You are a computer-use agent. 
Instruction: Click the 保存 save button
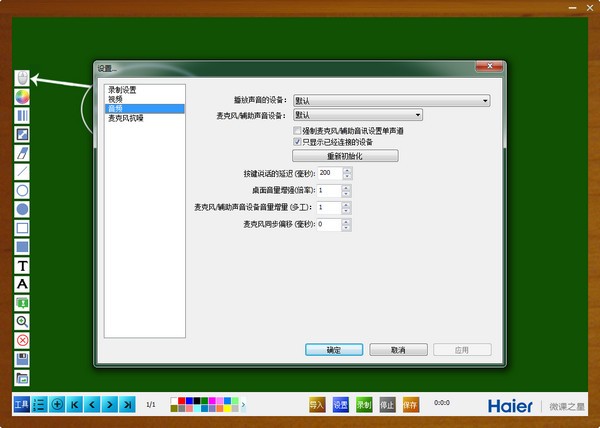click(x=411, y=404)
